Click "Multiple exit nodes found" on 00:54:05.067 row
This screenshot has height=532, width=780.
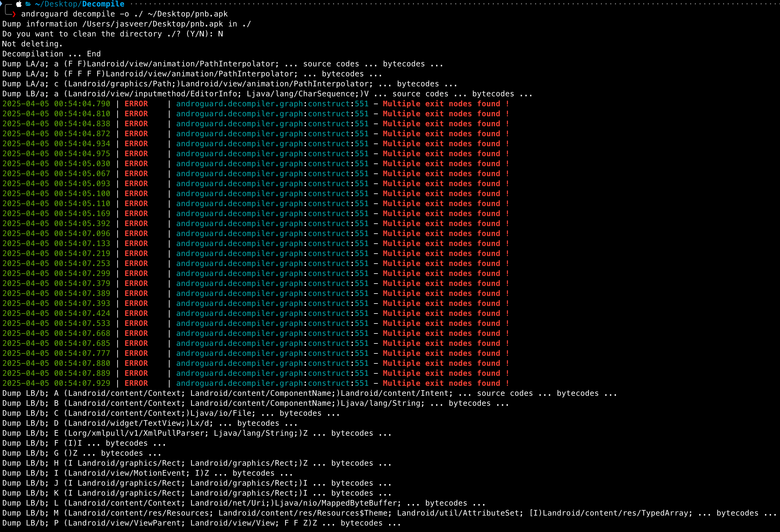point(441,174)
